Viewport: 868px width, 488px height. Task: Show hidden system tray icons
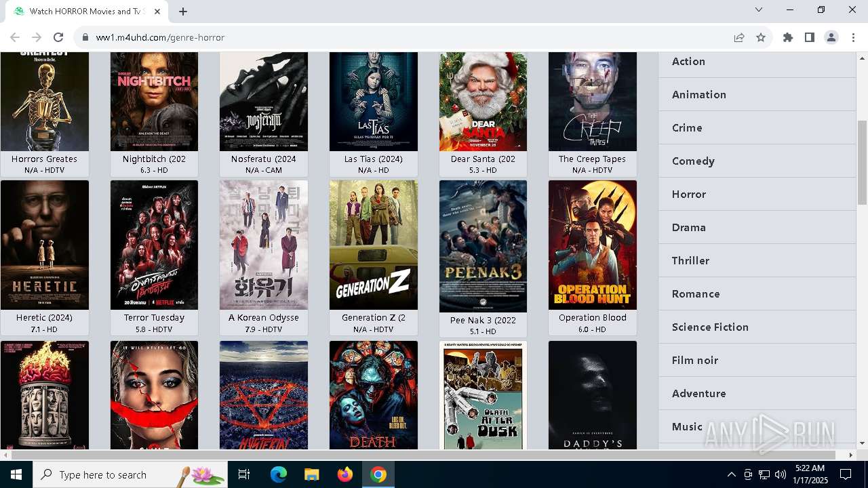[x=731, y=474]
